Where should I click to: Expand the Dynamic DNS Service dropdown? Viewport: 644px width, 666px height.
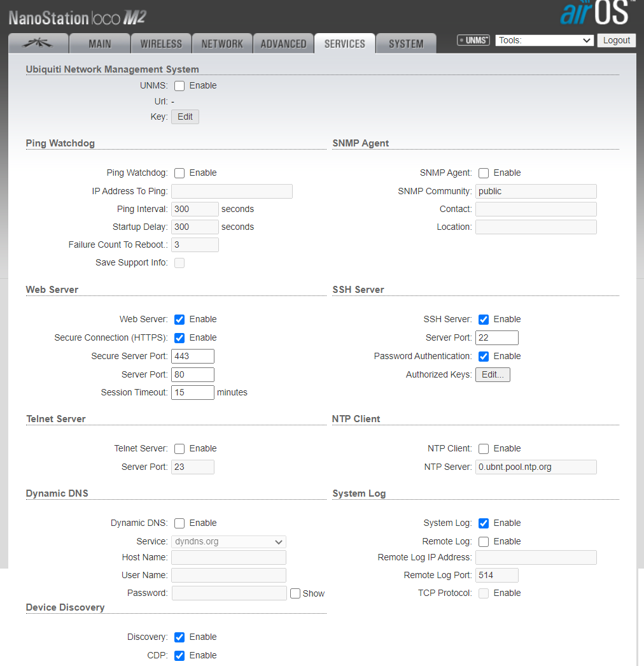click(228, 542)
